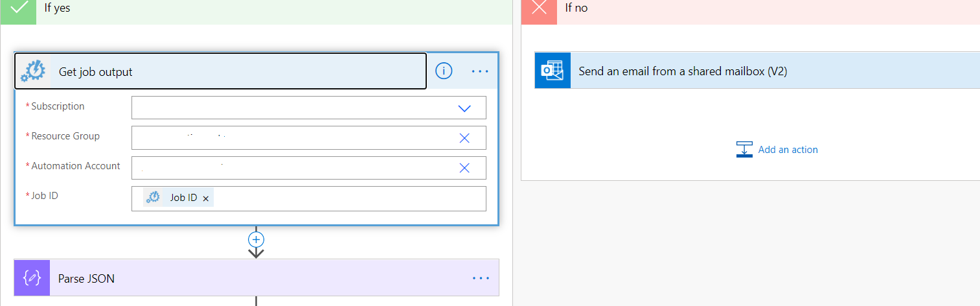Insert a new step with the plus button
The width and height of the screenshot is (980, 306).
(x=256, y=239)
